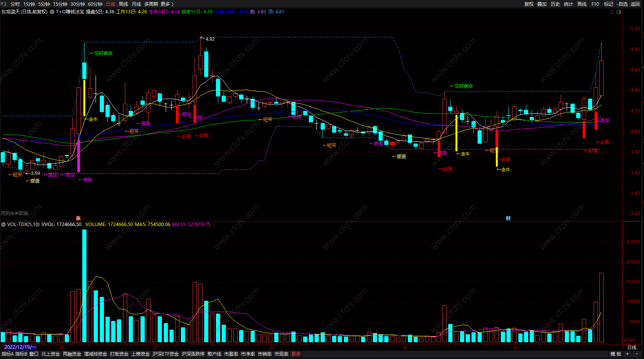Select the 5分钟 period tab
This screenshot has height=359, width=644.
pos(44,4)
